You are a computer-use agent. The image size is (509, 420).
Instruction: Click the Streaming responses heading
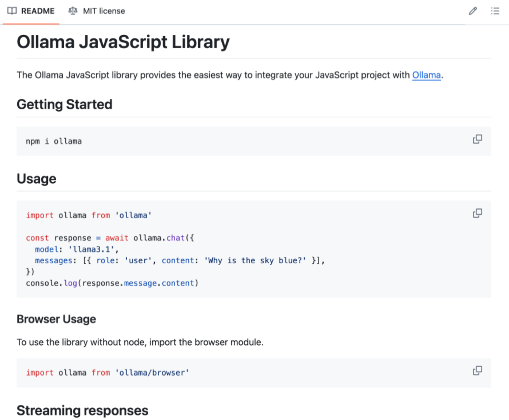pos(82,411)
